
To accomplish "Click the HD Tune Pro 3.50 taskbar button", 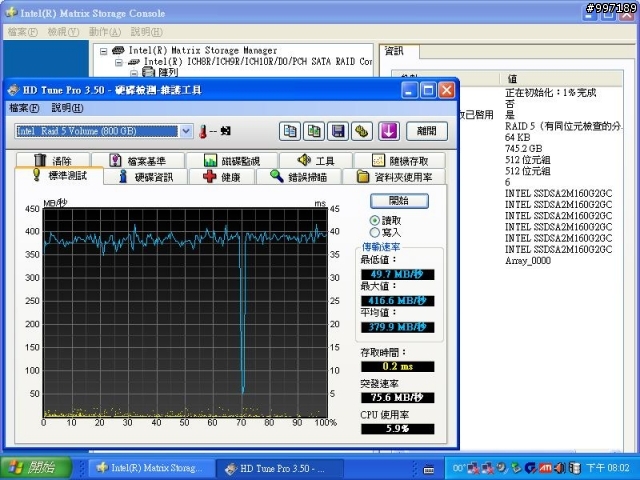I will (x=280, y=468).
